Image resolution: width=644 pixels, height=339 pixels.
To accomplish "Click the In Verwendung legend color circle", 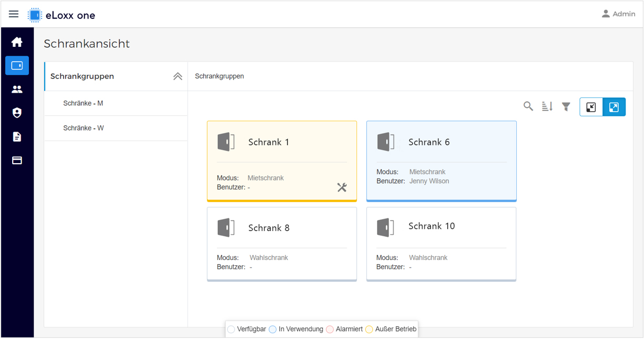I will [x=273, y=330].
